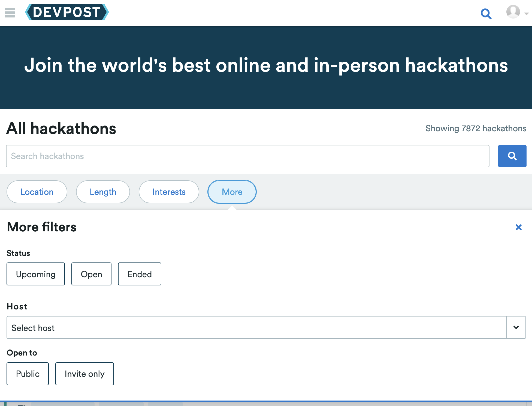Focus the Search hackathons input field
532x406 pixels.
coord(247,156)
